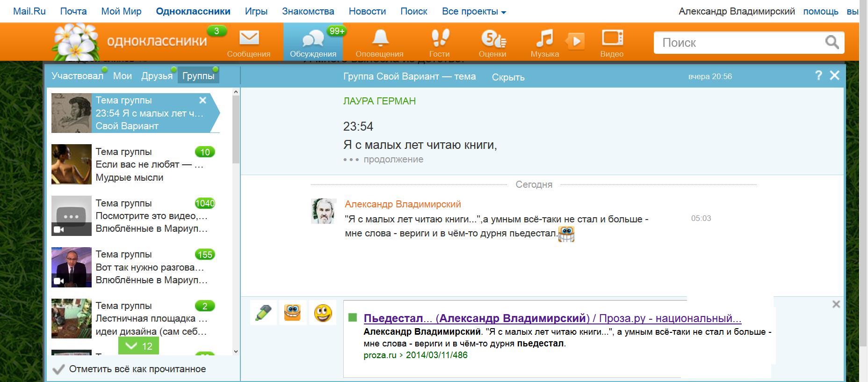Expand the Все проекты dropdown

click(474, 11)
